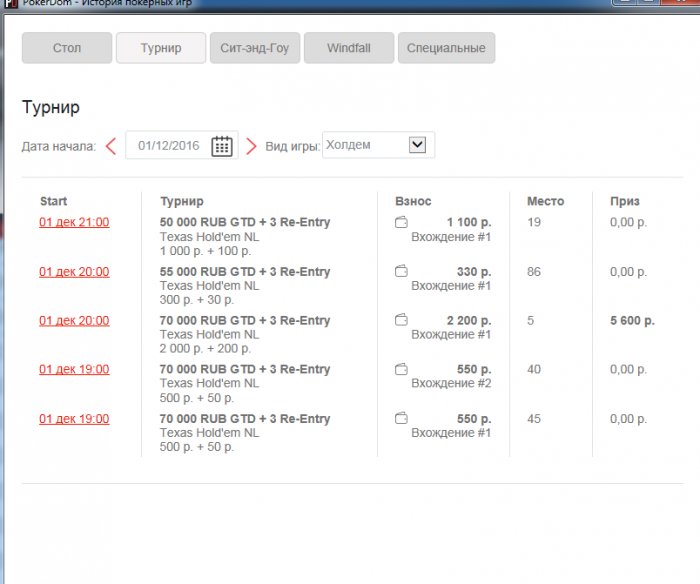Select the Турнир tab
Image resolution: width=700 pixels, height=584 pixels.
[161, 48]
